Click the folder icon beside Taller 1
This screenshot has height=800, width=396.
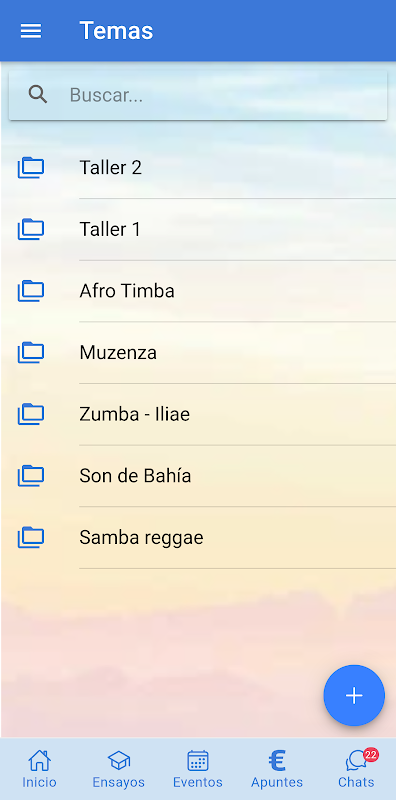[31, 229]
